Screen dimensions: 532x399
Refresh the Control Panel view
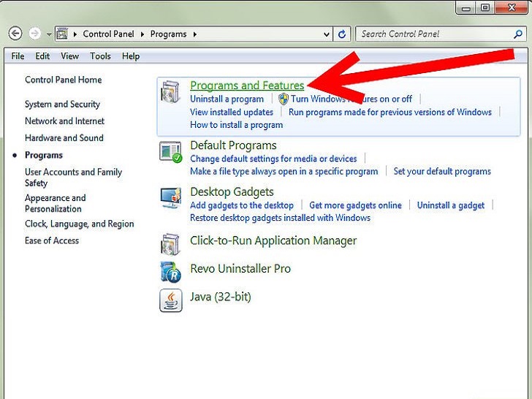(x=342, y=34)
